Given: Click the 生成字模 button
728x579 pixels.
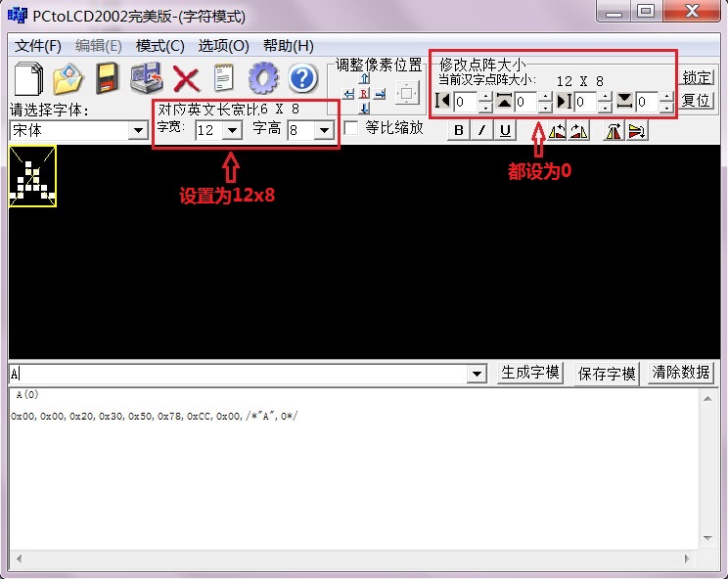Looking at the screenshot, I should click(530, 373).
